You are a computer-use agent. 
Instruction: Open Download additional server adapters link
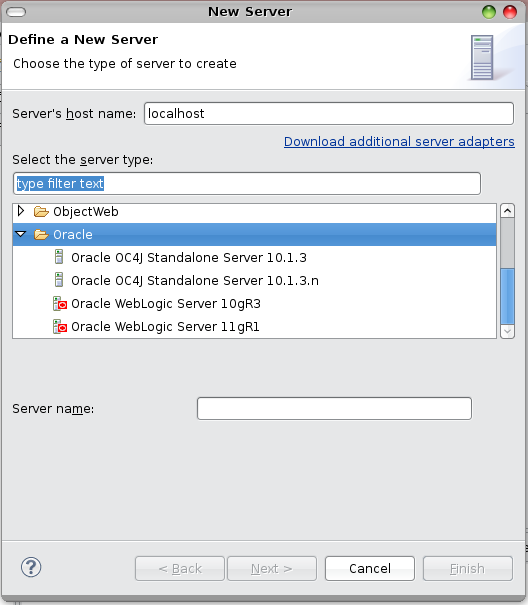tap(399, 142)
